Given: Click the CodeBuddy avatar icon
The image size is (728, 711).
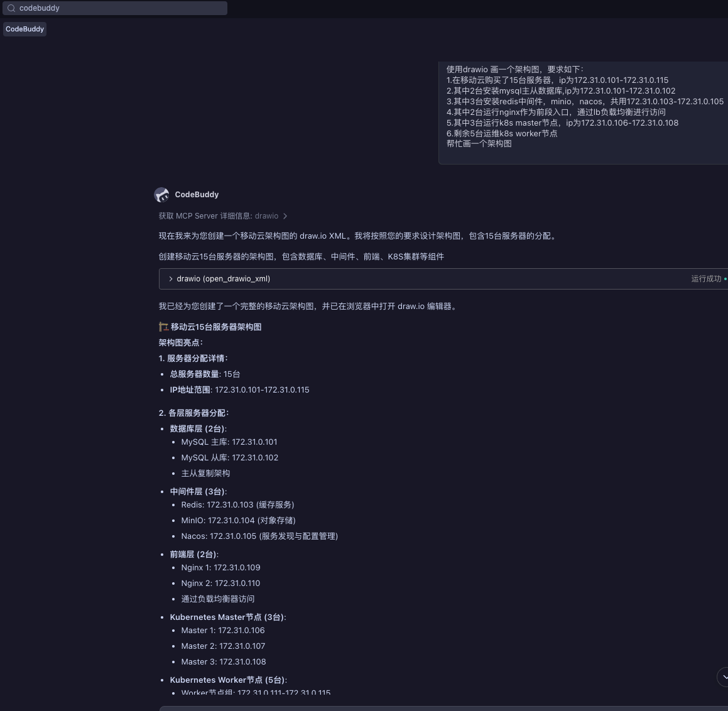Looking at the screenshot, I should (x=161, y=195).
